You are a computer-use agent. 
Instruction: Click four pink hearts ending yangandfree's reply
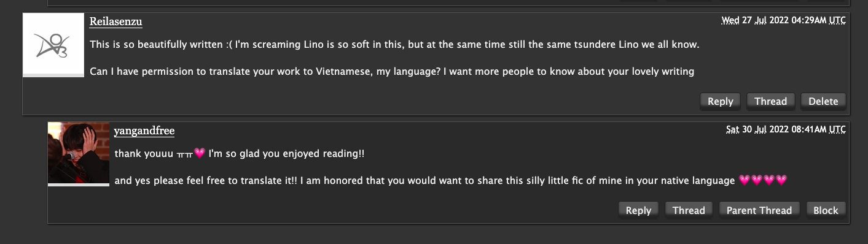click(x=763, y=180)
